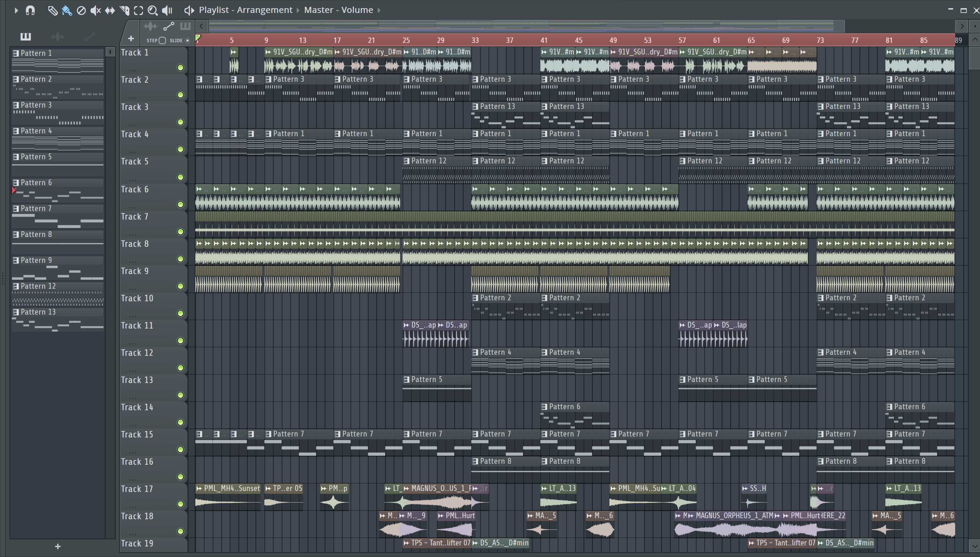
Task: Select the Delete tool
Action: pos(81,10)
